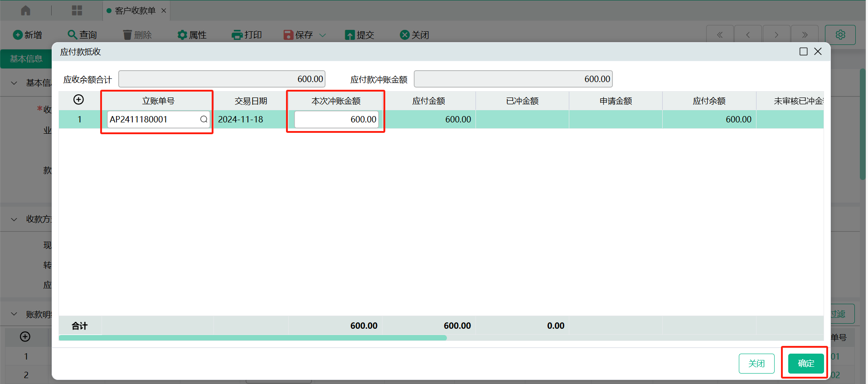Collapse the 账款明细 section chevron
Screen dimensions: 868x384
pyautogui.click(x=14, y=314)
